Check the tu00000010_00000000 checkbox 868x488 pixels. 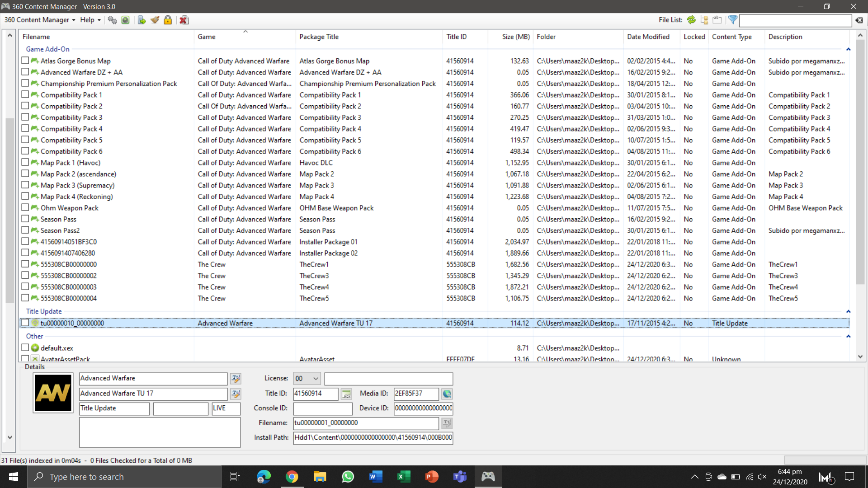click(x=25, y=323)
